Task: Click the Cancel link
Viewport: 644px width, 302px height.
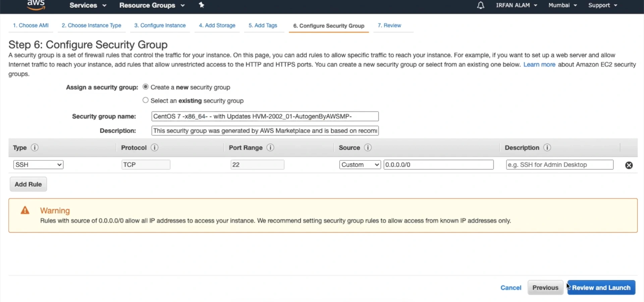Action: point(511,288)
